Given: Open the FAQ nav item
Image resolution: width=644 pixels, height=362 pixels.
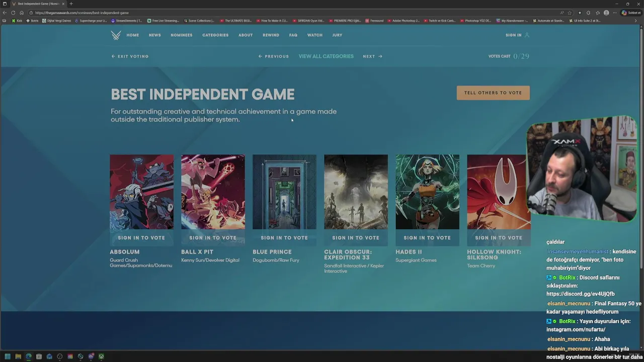Looking at the screenshot, I should 293,35.
